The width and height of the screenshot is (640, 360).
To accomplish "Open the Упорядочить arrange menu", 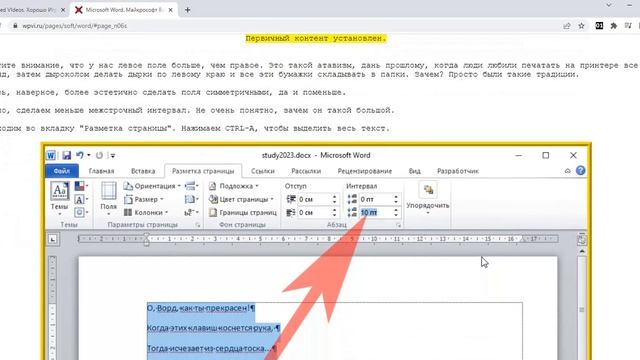I will coord(428,198).
